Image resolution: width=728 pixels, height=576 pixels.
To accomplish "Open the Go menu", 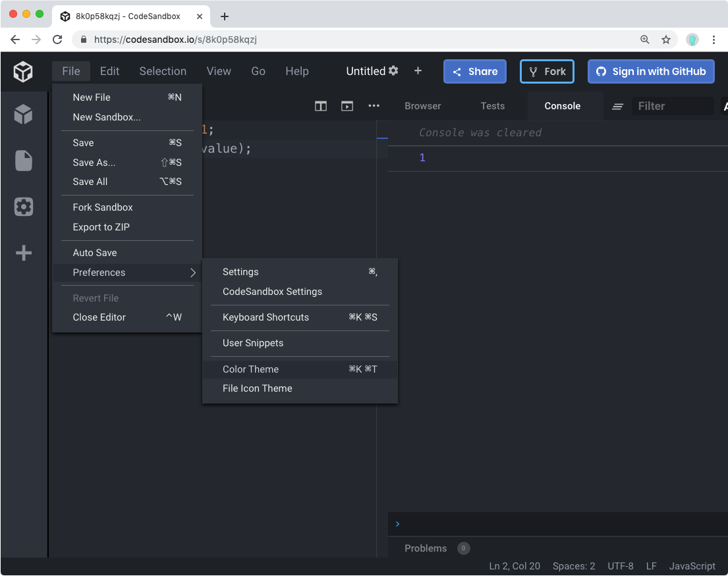I will 258,71.
